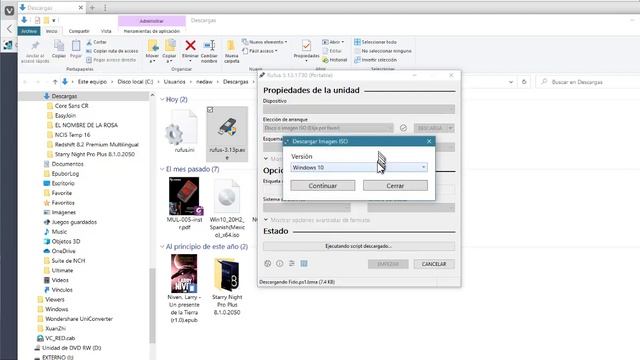The width and height of the screenshot is (640, 360).
Task: Click the Buscar en Descargas search field
Action: pos(587,82)
